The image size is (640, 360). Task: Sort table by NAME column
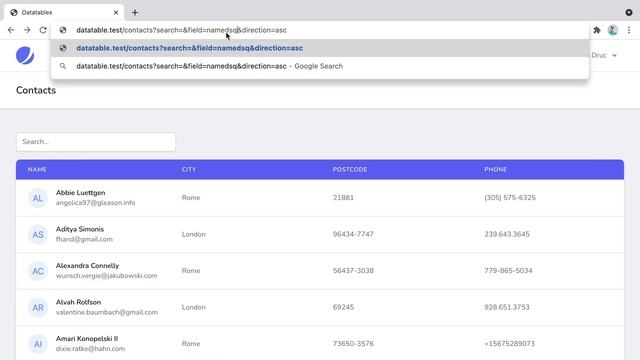[37, 169]
